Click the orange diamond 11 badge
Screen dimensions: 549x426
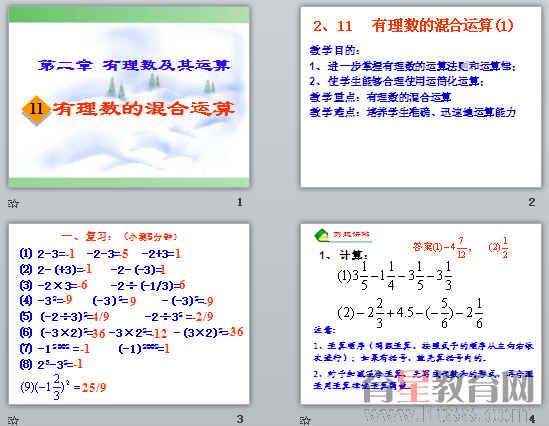(36, 109)
